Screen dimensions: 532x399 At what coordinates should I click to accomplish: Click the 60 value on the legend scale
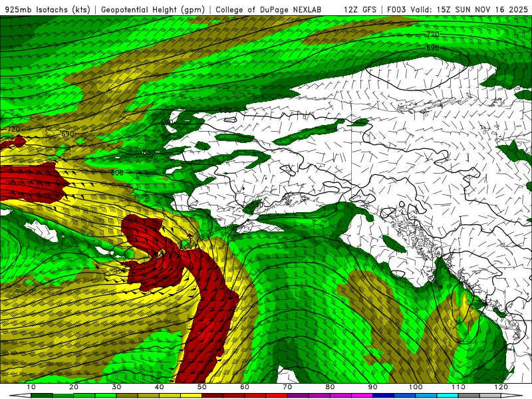[x=245, y=387]
